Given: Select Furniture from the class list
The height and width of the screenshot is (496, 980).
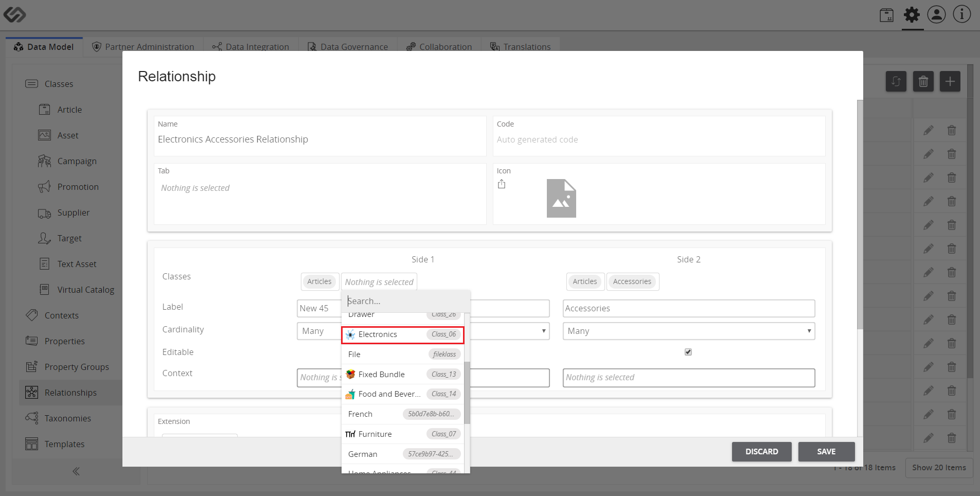Looking at the screenshot, I should point(403,434).
